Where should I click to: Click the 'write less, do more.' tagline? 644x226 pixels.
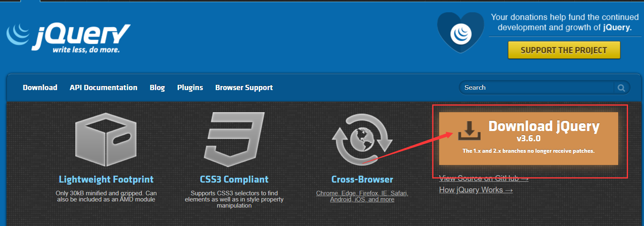(x=86, y=50)
